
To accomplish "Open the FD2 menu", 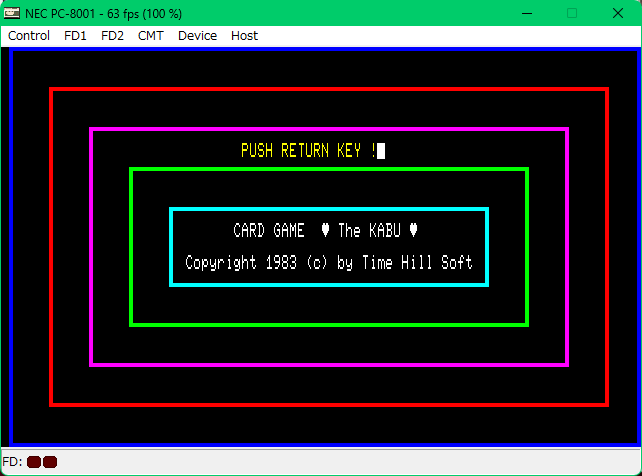I will [112, 36].
